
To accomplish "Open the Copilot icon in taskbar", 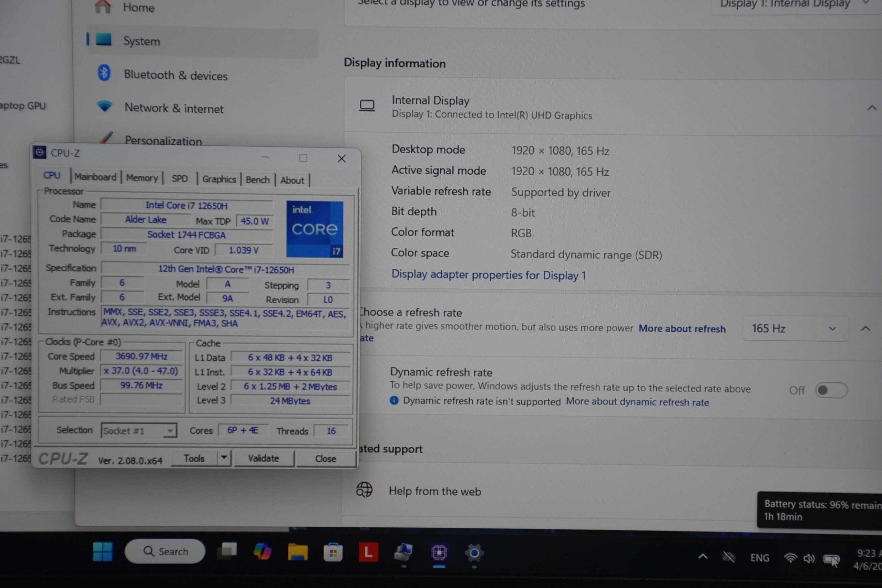I will 262,552.
